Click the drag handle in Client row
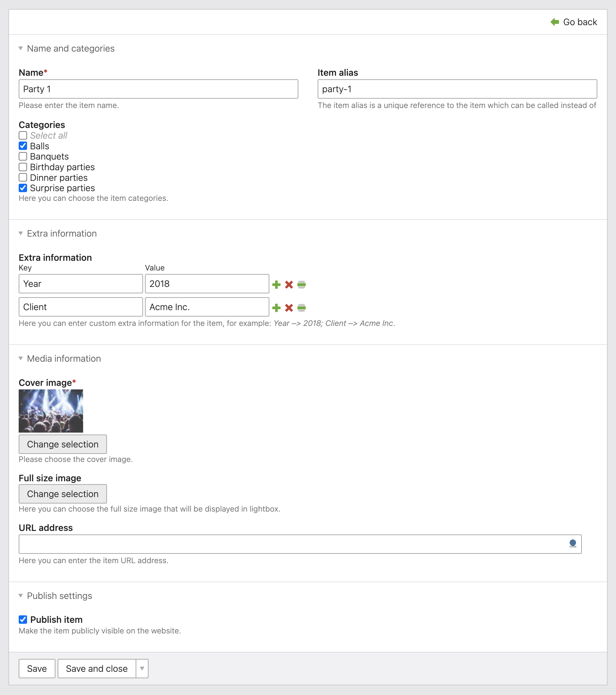The image size is (616, 695). click(x=301, y=308)
